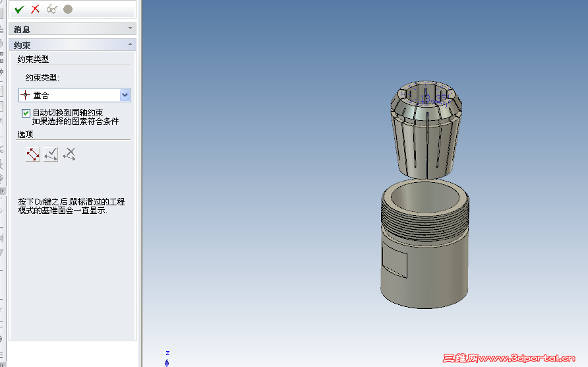Click the 选项 section heading
The width and height of the screenshot is (588, 367).
point(25,134)
